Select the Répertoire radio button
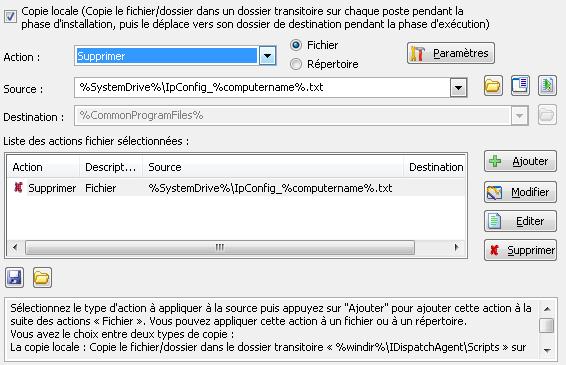Image resolution: width=566 pixels, height=365 pixels. pyautogui.click(x=296, y=64)
